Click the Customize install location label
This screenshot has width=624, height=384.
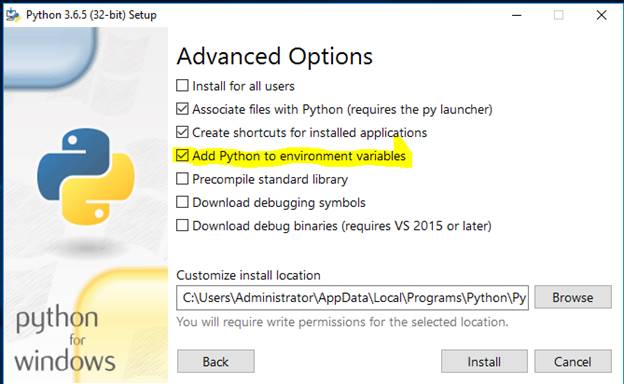(248, 275)
